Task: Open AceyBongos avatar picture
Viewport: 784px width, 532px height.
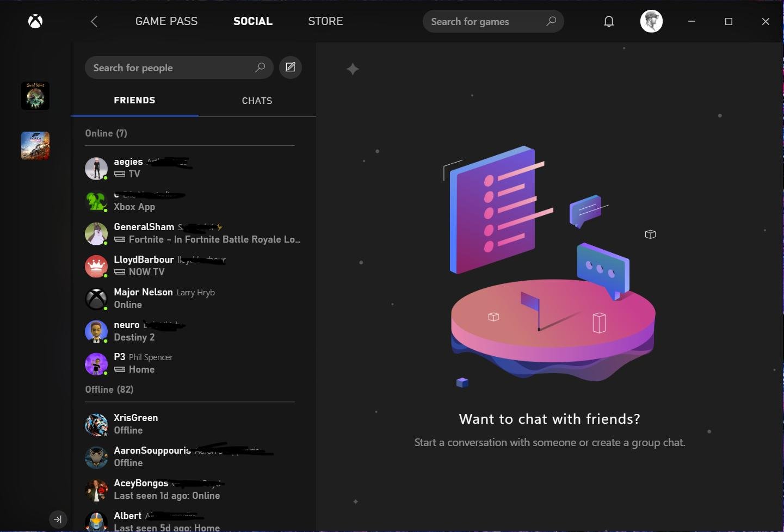Action: 96,490
